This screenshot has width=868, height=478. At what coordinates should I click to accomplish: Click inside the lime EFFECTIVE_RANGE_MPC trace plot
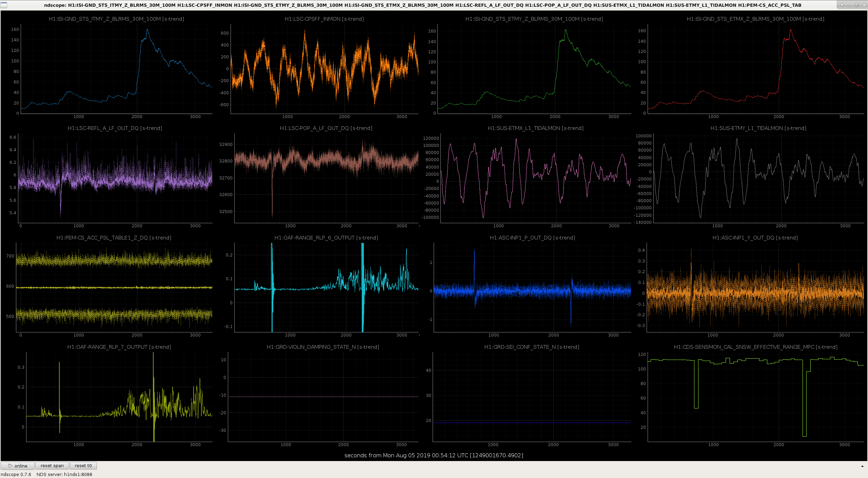(756, 397)
